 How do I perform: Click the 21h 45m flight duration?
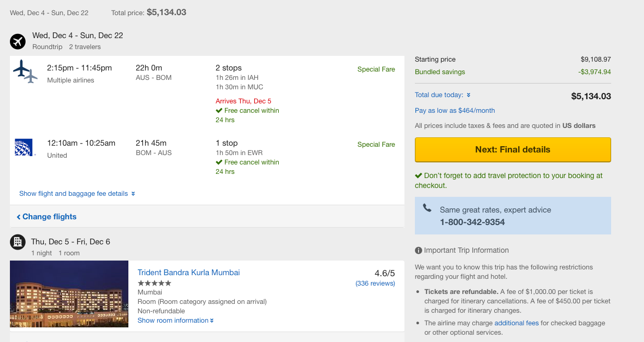pos(151,143)
